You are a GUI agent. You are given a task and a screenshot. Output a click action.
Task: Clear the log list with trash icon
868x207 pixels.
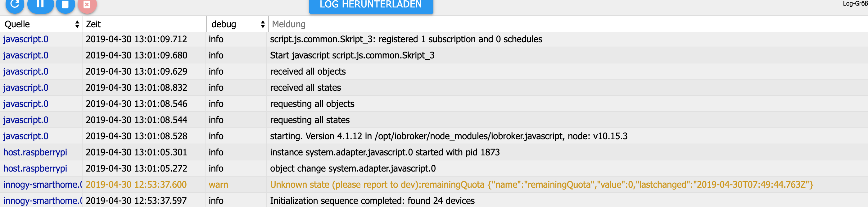coord(66,5)
